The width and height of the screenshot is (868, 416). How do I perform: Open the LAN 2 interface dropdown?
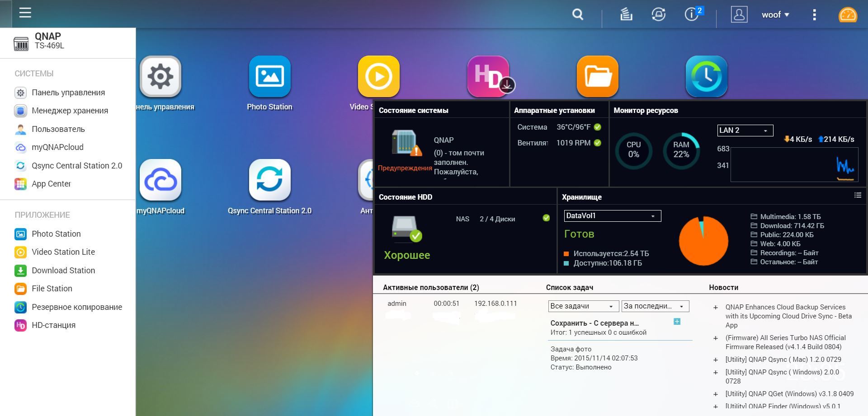[745, 131]
